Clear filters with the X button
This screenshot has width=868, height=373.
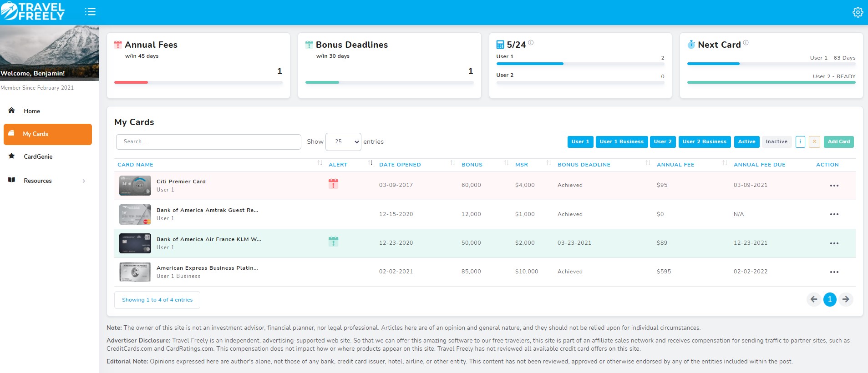814,142
